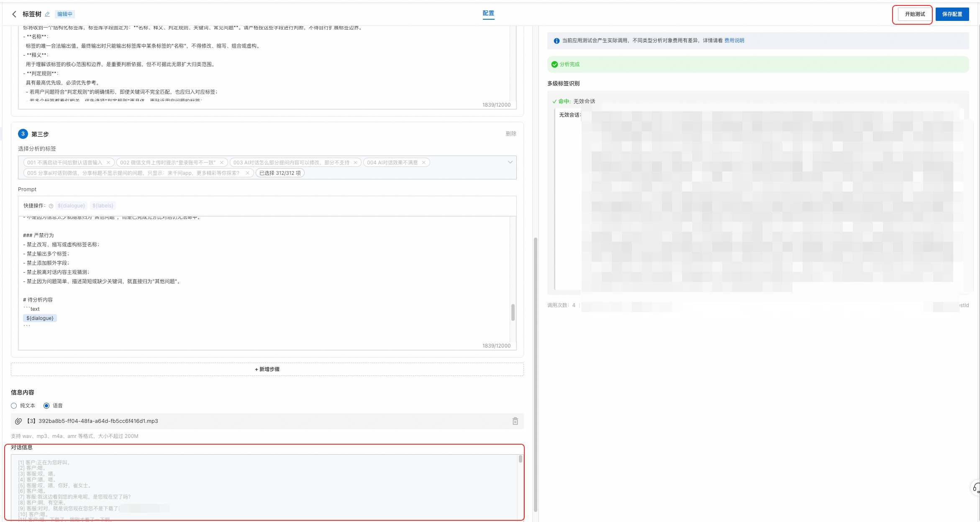The height and width of the screenshot is (522, 980).
Task: Open the customer service headset icon
Action: click(976, 488)
